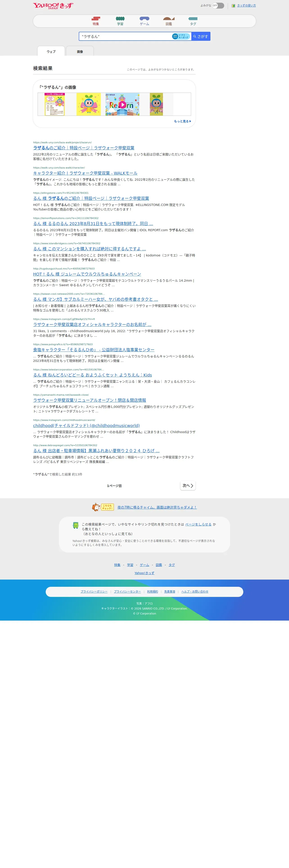
Task: Open the ソフトキーボード software keyboard
Action: pyautogui.click(x=181, y=36)
